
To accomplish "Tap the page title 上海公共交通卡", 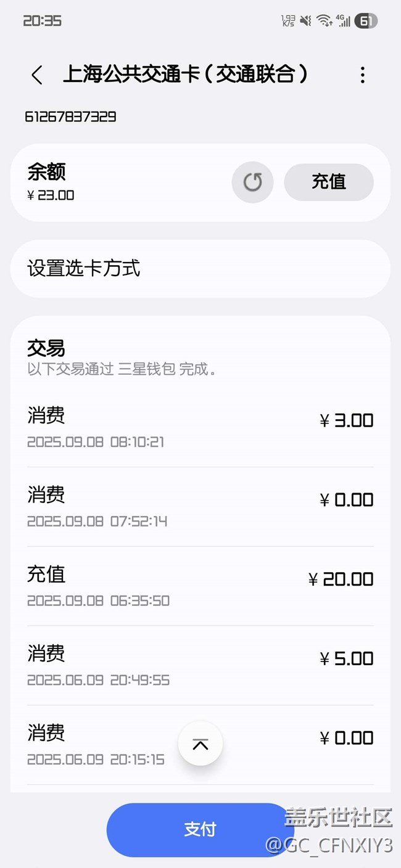I will 185,75.
